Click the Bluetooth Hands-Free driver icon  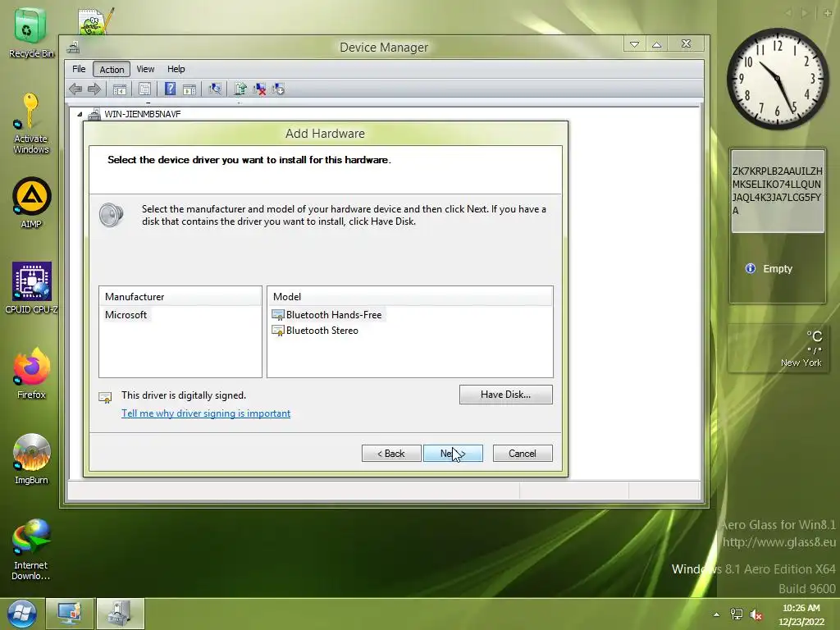click(x=277, y=315)
